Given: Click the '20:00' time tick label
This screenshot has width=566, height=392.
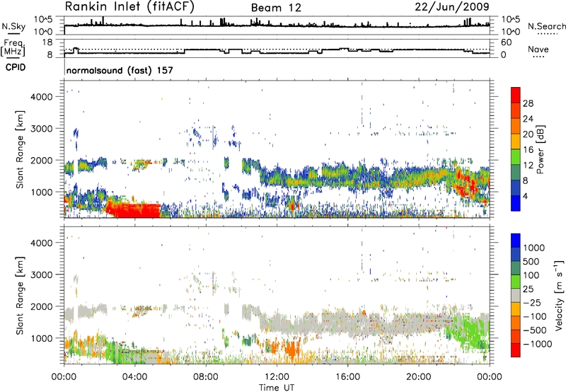Looking at the screenshot, I should 418,377.
